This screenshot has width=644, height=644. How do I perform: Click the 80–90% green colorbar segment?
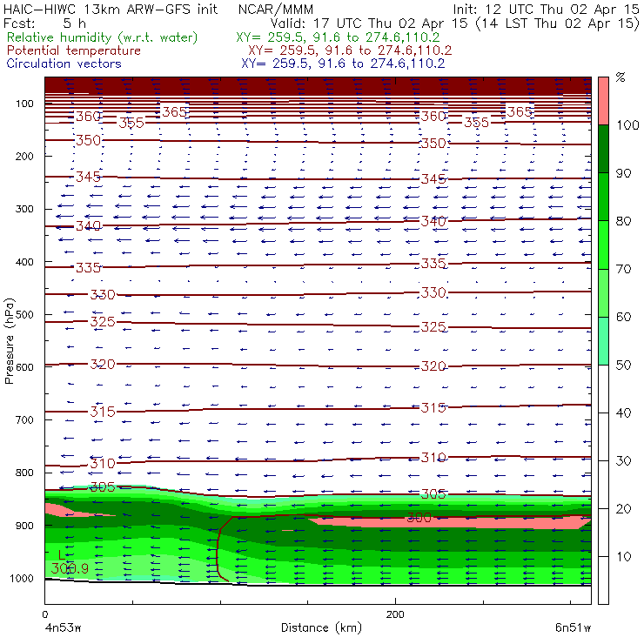pyautogui.click(x=603, y=197)
